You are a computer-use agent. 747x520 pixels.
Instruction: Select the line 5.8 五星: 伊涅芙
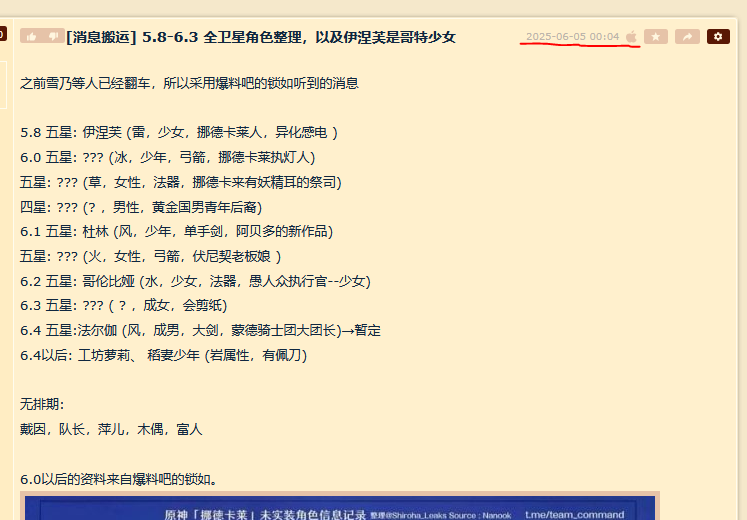coord(179,132)
